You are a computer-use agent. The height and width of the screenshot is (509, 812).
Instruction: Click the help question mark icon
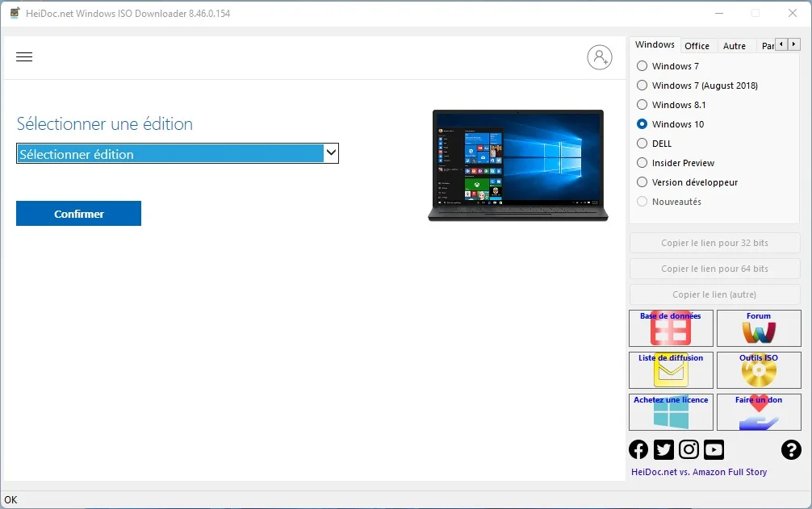pyautogui.click(x=791, y=449)
